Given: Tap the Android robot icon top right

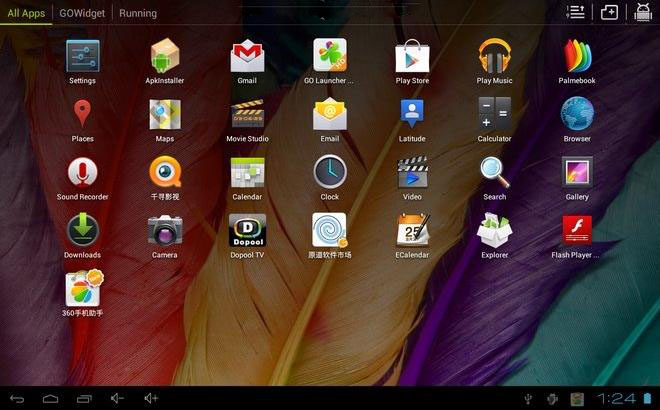Looking at the screenshot, I should pyautogui.click(x=643, y=12).
